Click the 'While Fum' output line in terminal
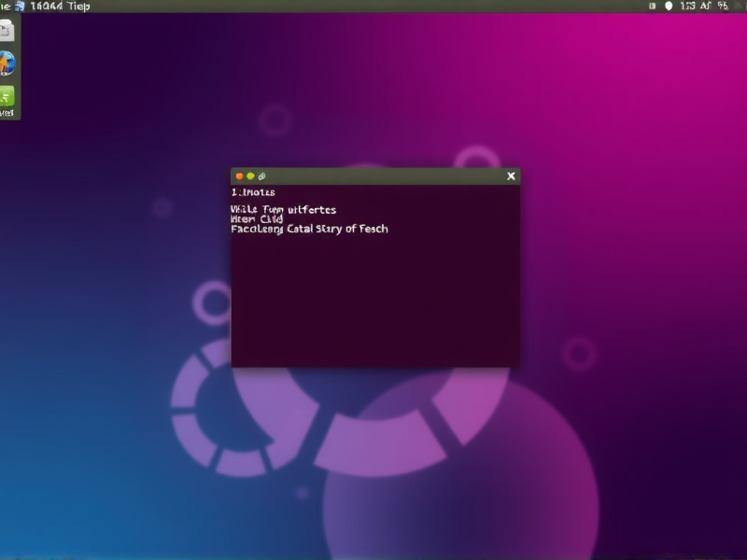747x560 pixels. [x=284, y=210]
